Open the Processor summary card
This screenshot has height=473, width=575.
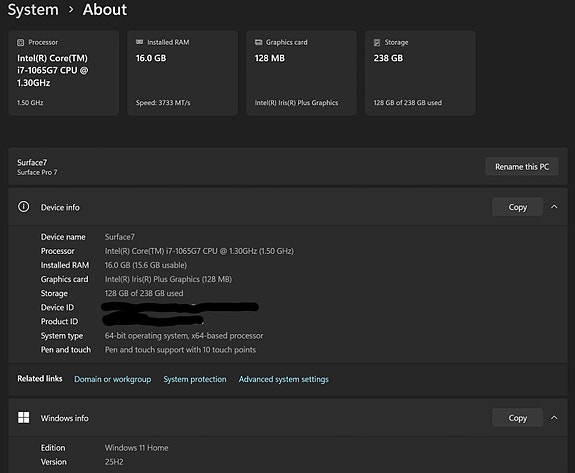[64, 73]
